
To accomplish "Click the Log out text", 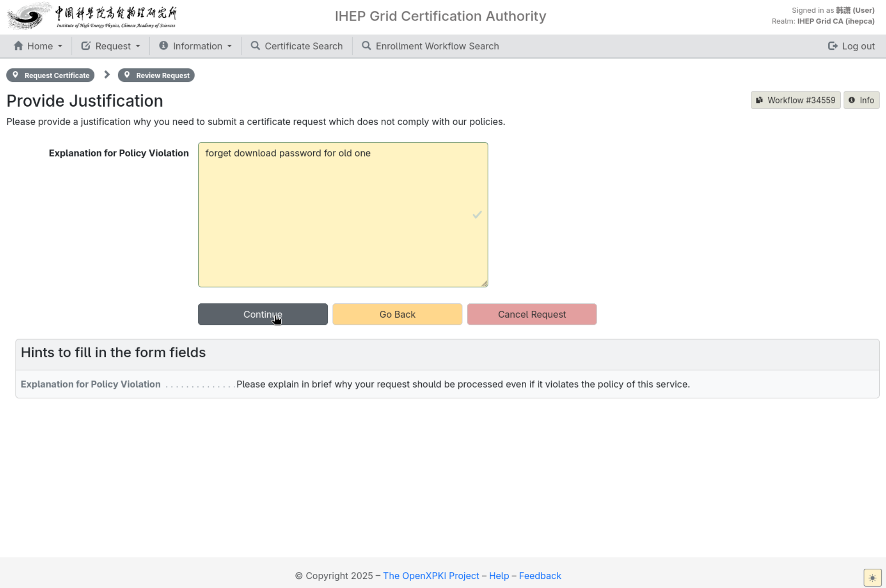I will [x=858, y=46].
